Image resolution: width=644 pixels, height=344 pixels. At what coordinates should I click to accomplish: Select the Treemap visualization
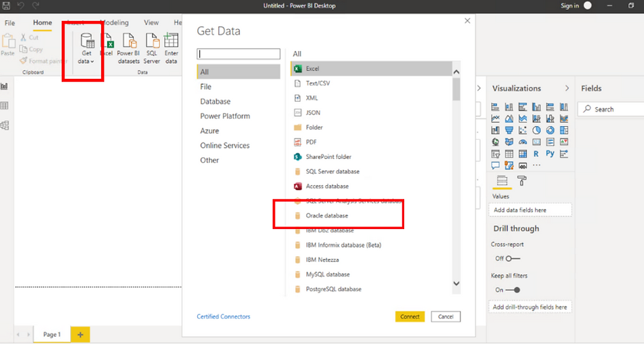coord(564,130)
